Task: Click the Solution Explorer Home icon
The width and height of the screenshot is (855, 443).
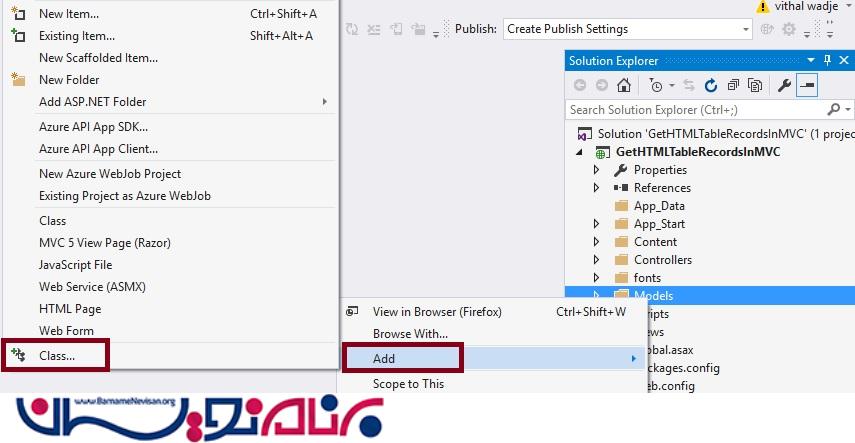Action: tap(624, 85)
